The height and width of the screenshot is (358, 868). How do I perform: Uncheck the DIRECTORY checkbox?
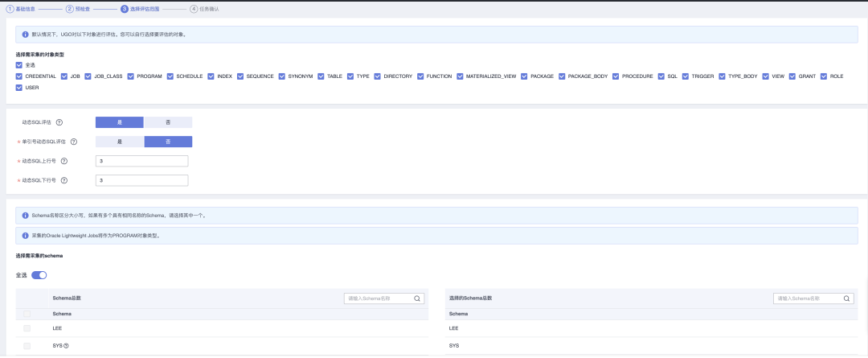[378, 76]
